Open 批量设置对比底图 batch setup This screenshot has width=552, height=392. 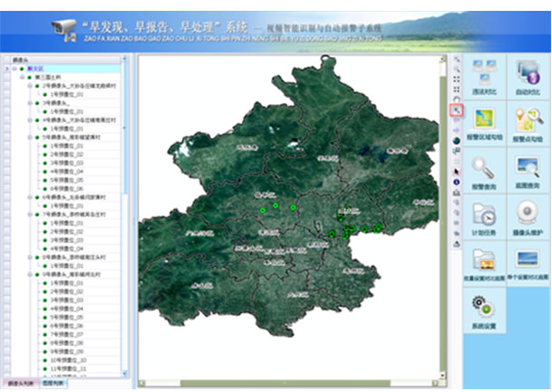pos(485,264)
